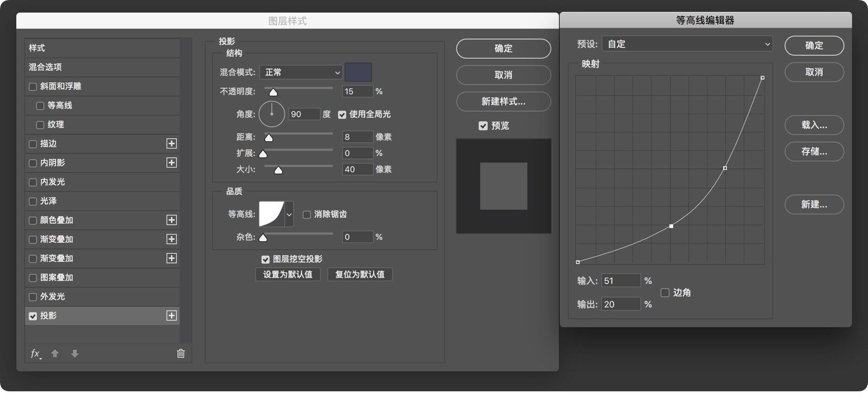This screenshot has width=868, height=413.
Task: Enable the 等高线 sub-option checkbox
Action: pos(40,106)
